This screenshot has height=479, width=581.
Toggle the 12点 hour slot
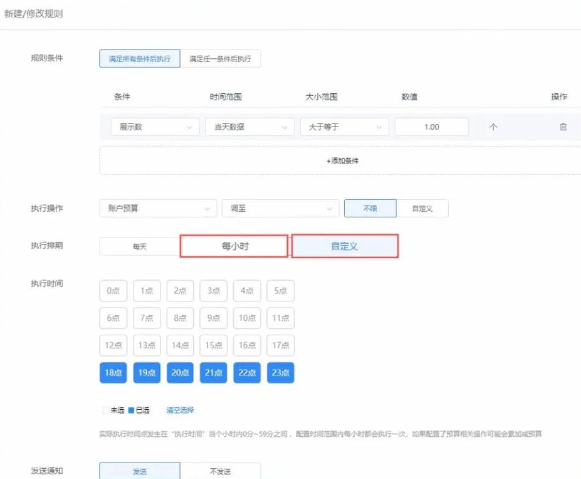coord(113,345)
